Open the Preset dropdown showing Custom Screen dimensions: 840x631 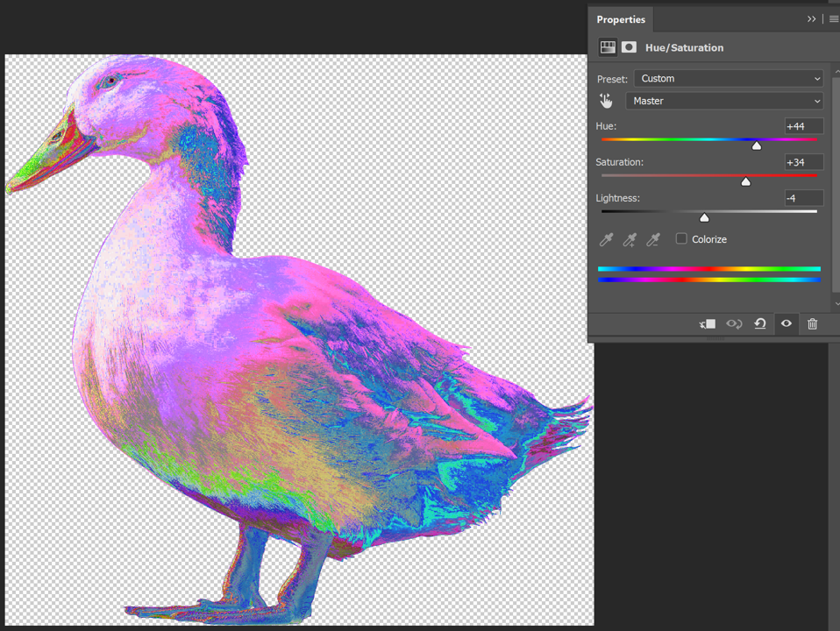729,78
